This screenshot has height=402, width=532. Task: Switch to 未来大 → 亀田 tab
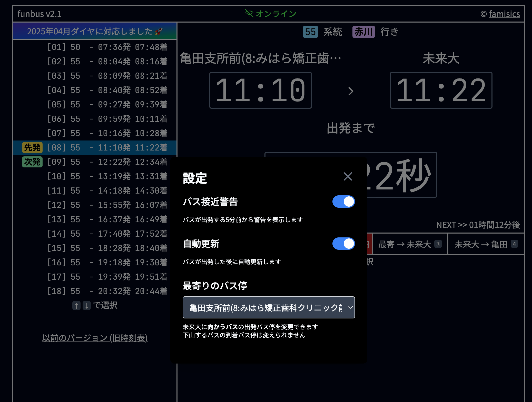[486, 244]
